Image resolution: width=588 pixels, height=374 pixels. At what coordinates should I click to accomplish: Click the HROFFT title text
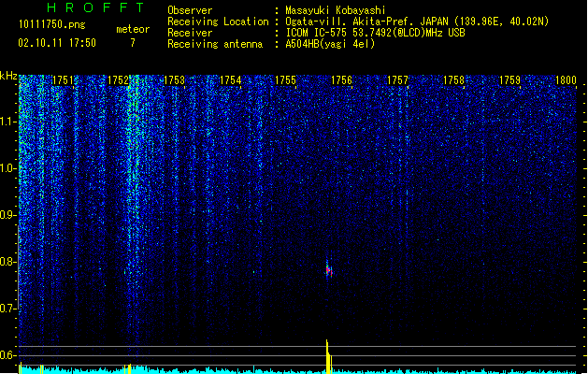(96, 7)
